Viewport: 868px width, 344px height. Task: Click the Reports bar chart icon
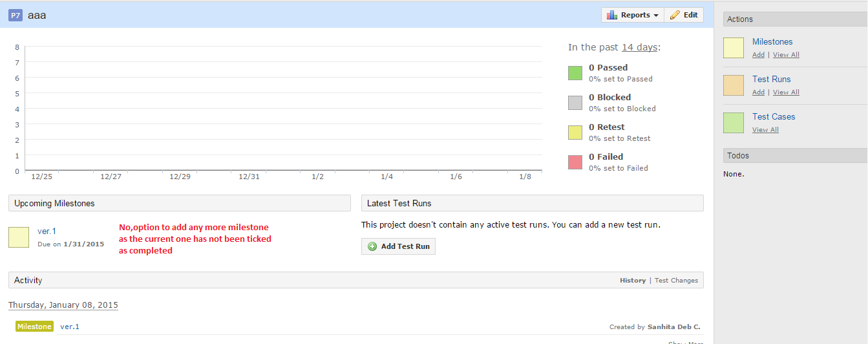click(x=612, y=15)
